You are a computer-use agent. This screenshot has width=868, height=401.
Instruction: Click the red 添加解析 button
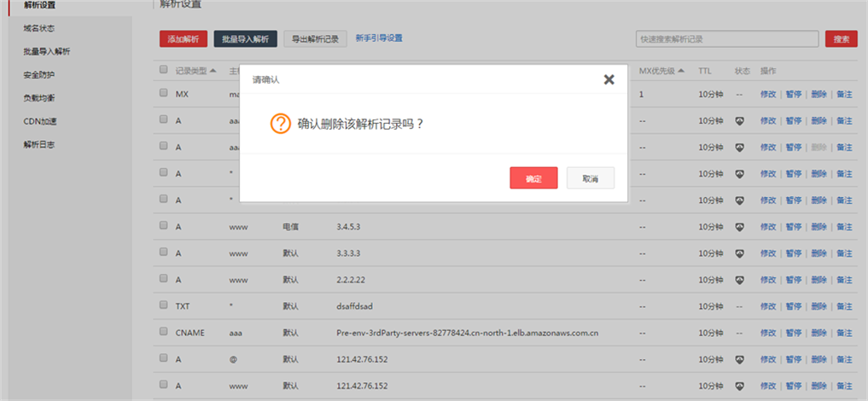pos(183,39)
